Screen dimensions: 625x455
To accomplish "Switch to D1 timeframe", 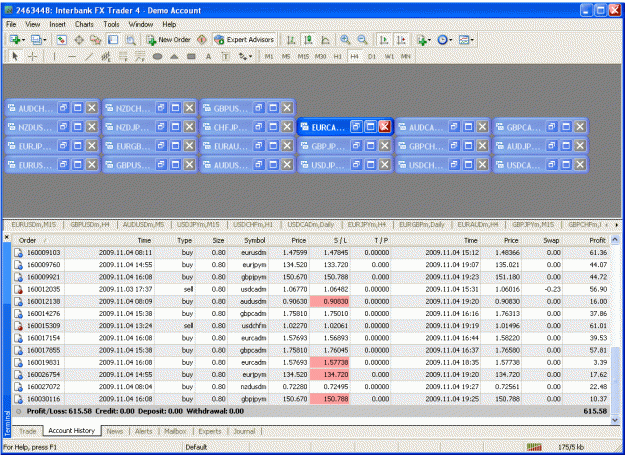I will [x=372, y=57].
